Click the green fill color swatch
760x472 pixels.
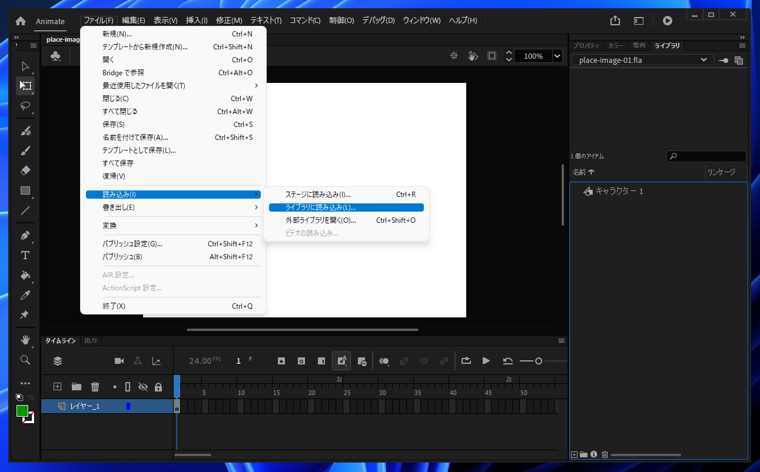pyautogui.click(x=22, y=411)
